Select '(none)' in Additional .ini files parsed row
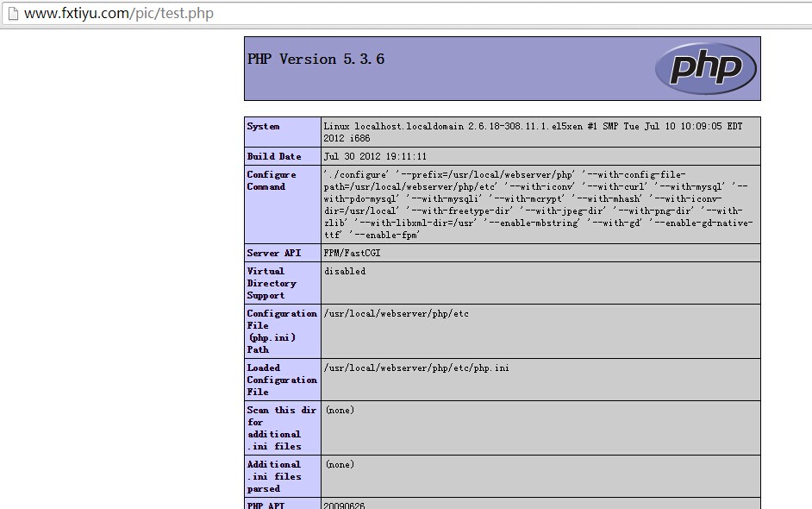 pyautogui.click(x=340, y=464)
